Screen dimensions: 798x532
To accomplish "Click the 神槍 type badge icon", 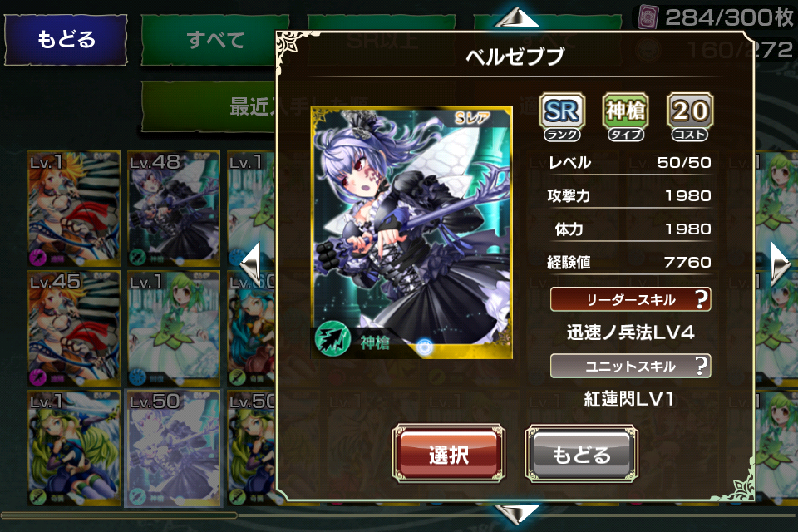I will point(625,116).
